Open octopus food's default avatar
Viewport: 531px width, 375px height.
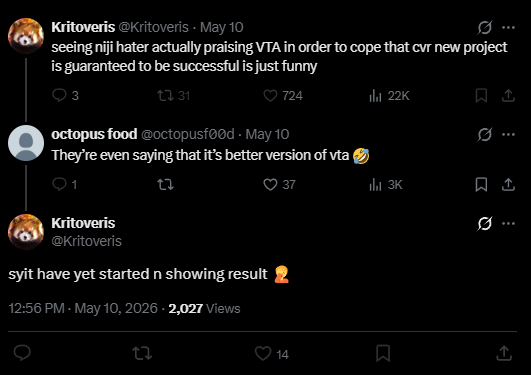tap(26, 143)
